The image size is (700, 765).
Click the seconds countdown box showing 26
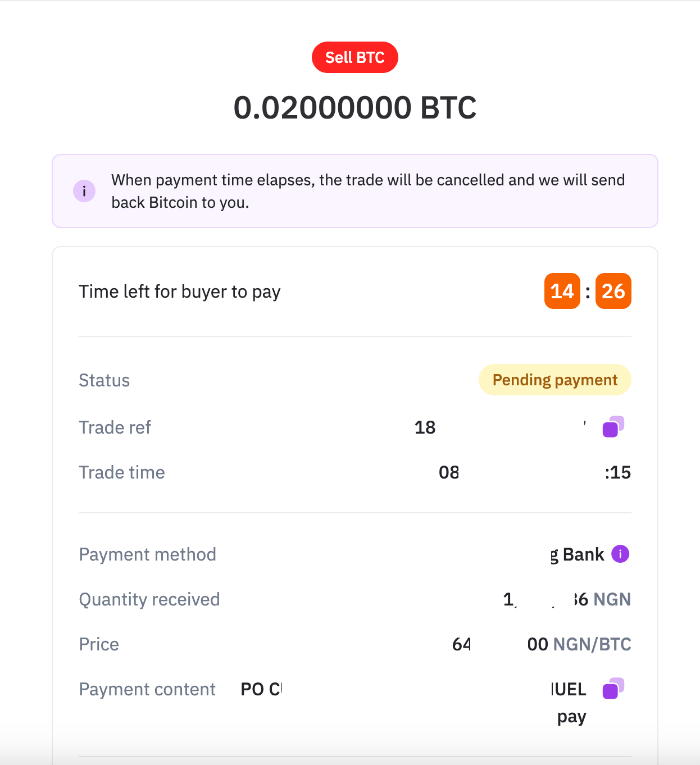point(613,291)
